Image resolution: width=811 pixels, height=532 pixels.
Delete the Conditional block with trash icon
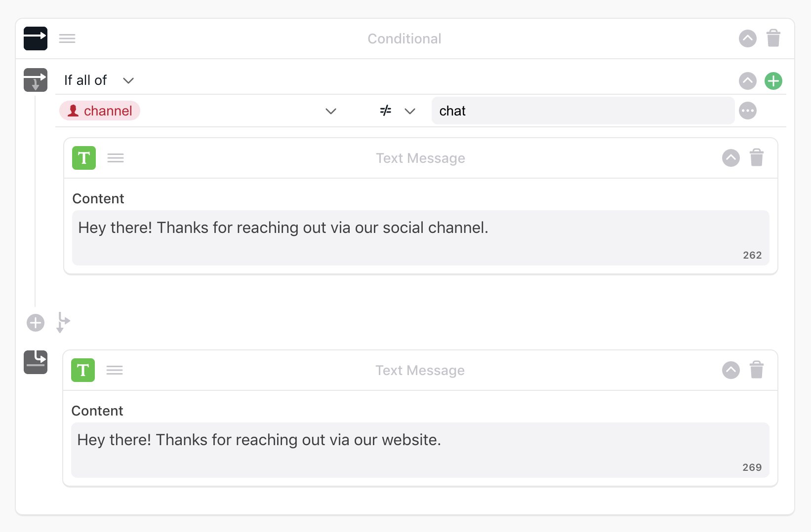click(773, 38)
